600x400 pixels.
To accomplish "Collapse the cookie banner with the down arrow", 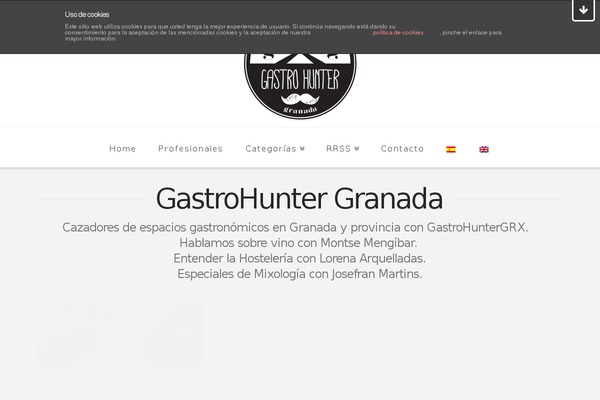I will coord(583,10).
